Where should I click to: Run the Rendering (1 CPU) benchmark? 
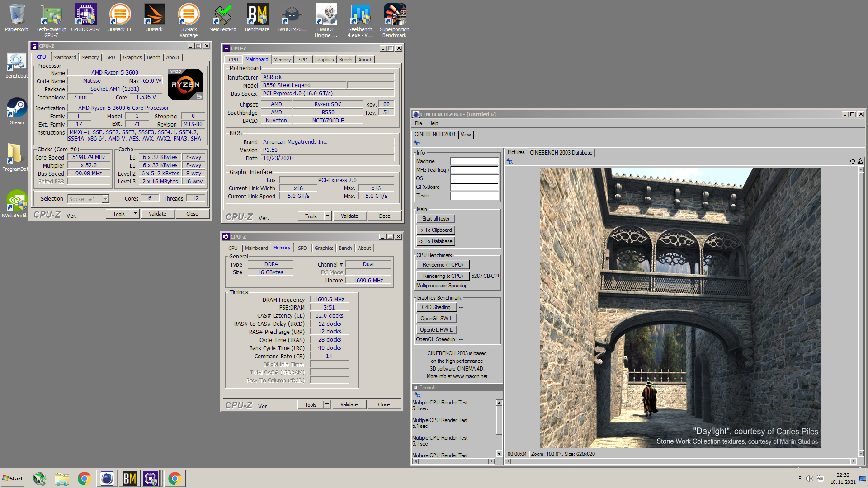click(x=443, y=265)
